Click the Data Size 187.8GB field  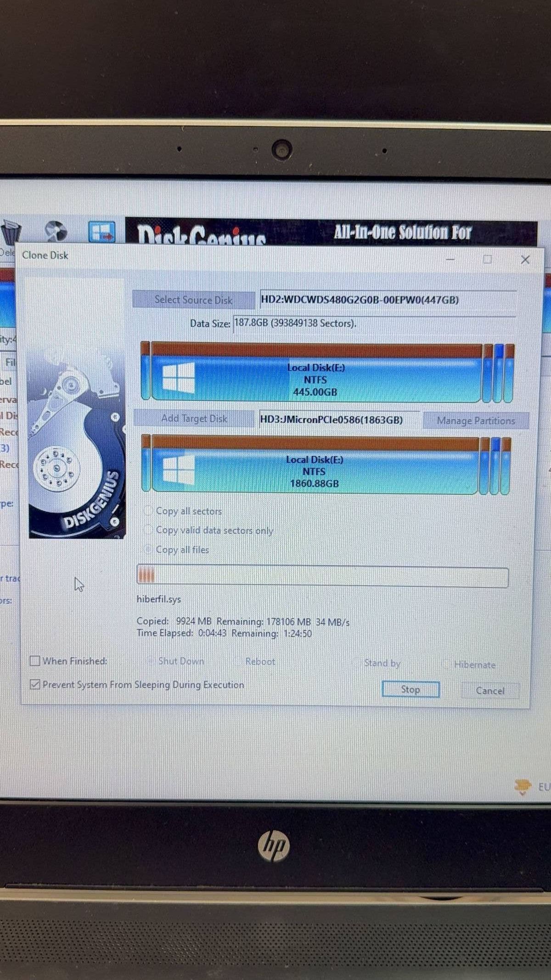point(374,323)
